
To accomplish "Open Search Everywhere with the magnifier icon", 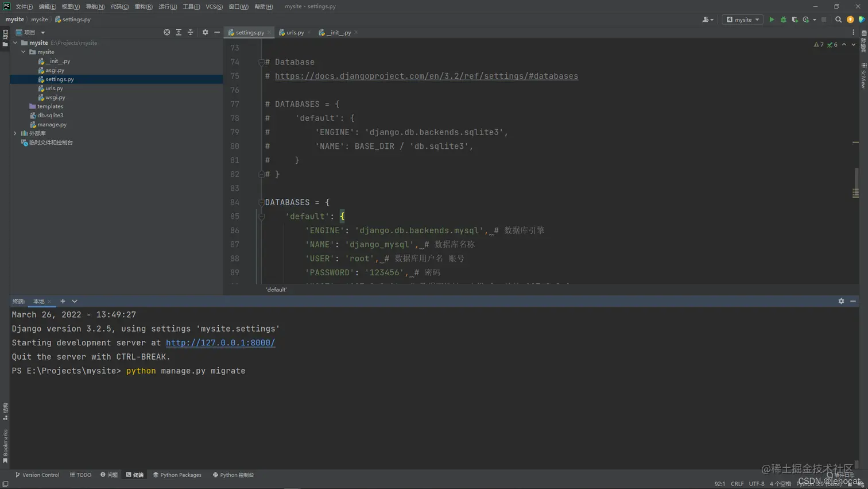I will 838,20.
